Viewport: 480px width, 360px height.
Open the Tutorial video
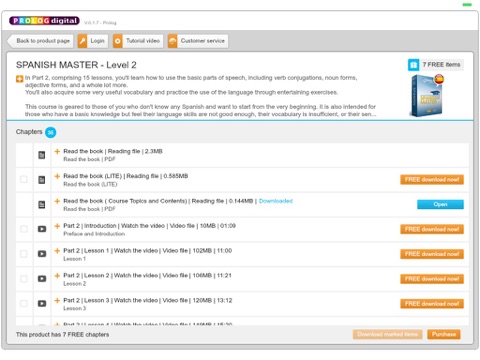point(138,41)
